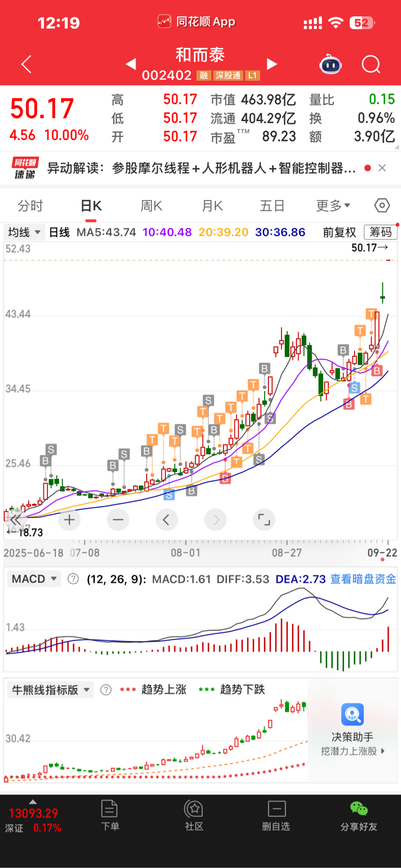Tap the orange MA20 39.20 value
The image size is (401, 868).
click(x=223, y=232)
